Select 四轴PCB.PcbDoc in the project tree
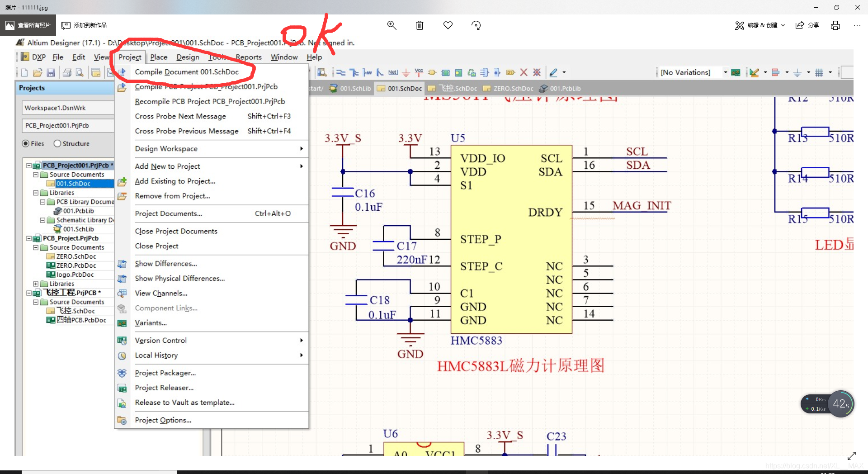The height and width of the screenshot is (474, 868). [76, 320]
